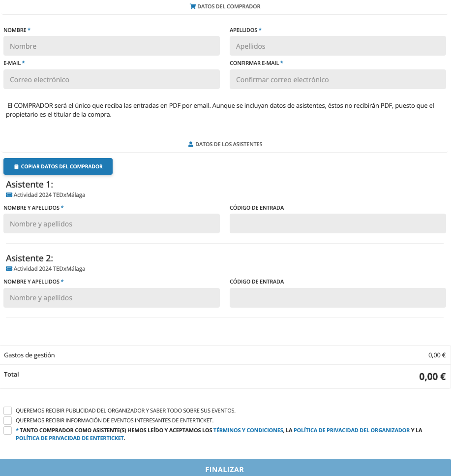Click the ticket icon under Asistente 2
The width and height of the screenshot is (452, 476).
click(9, 269)
